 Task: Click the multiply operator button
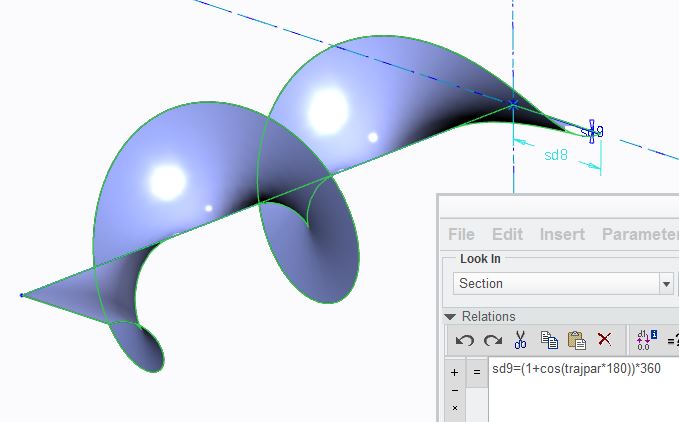pos(454,408)
